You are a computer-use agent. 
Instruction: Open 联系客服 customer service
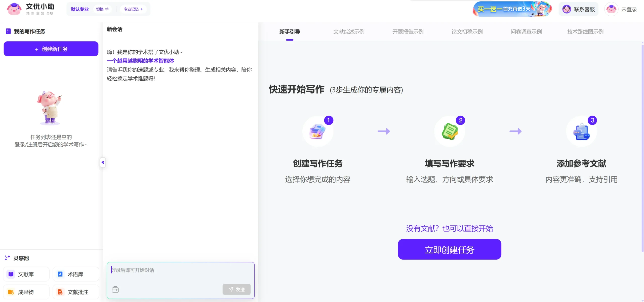(579, 9)
